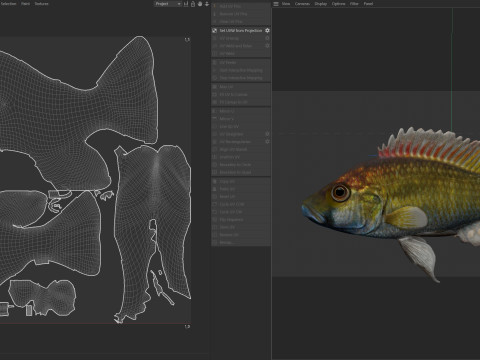Open the Cameras menu
This screenshot has width=480, height=360.
[x=302, y=4]
